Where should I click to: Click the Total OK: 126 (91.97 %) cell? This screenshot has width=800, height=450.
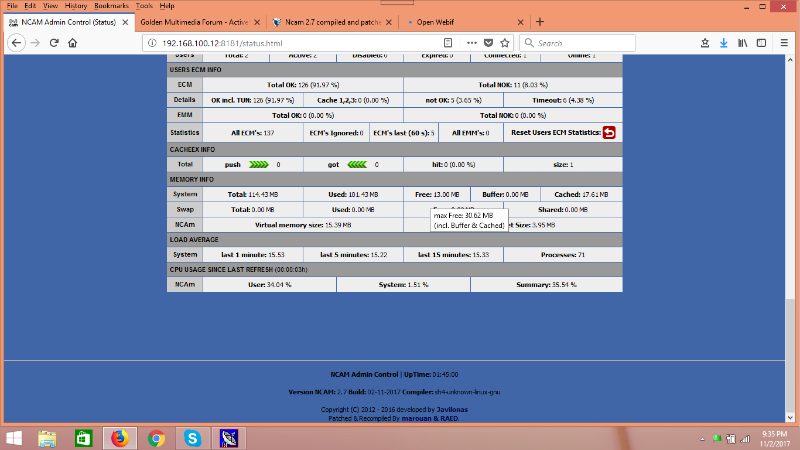click(303, 85)
